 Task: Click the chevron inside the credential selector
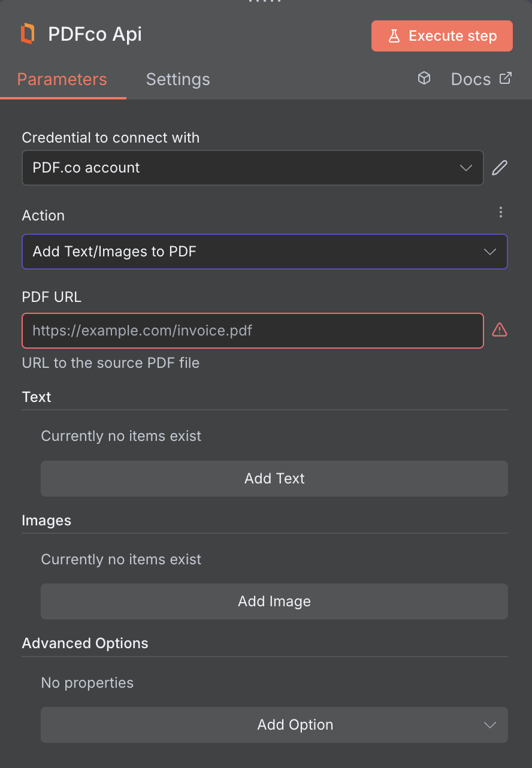[466, 168]
